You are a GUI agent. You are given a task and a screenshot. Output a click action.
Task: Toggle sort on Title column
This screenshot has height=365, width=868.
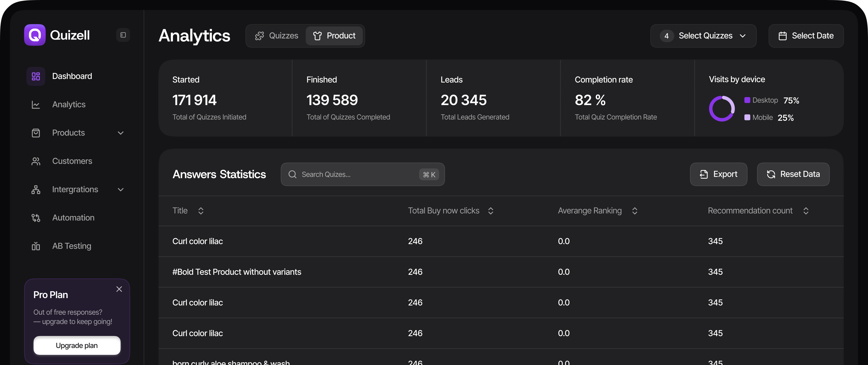(201, 211)
